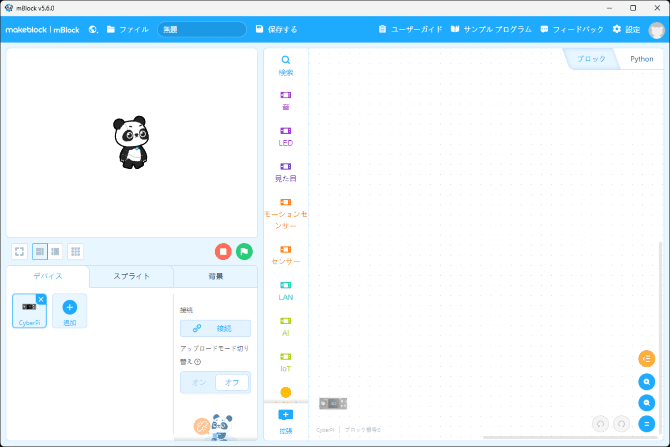Zoom in the block workspace

click(646, 382)
